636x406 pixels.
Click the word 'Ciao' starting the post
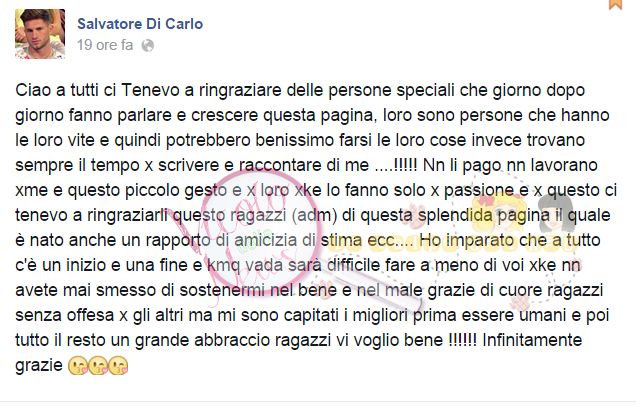click(34, 90)
